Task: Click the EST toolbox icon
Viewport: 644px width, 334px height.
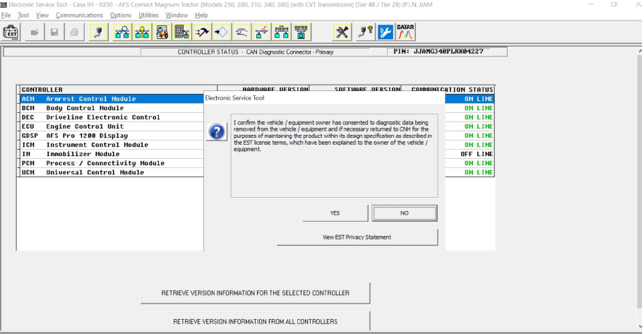Action: tap(11, 32)
